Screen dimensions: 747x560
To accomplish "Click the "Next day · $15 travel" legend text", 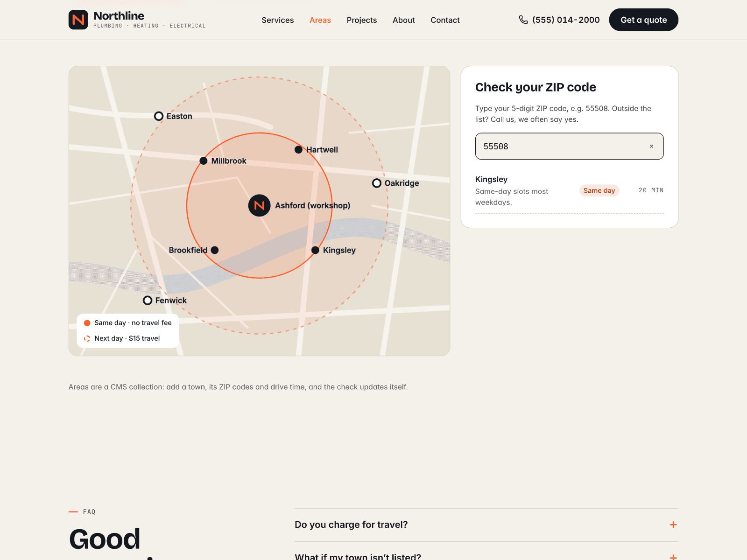I will click(127, 338).
